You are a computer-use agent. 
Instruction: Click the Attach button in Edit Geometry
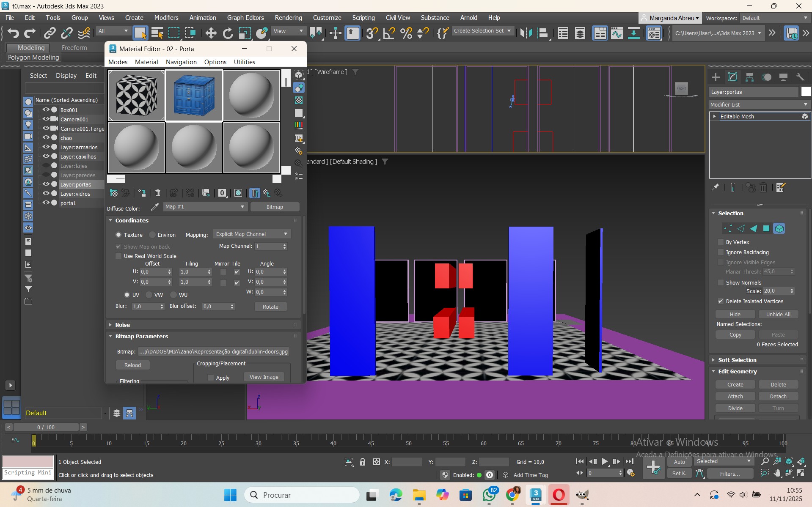point(735,396)
